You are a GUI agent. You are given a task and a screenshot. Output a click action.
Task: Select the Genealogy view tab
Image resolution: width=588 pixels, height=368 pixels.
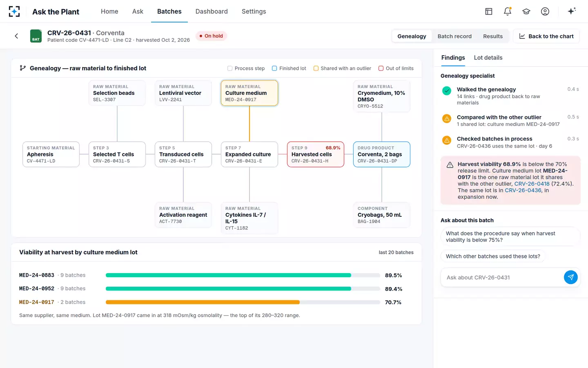click(412, 36)
